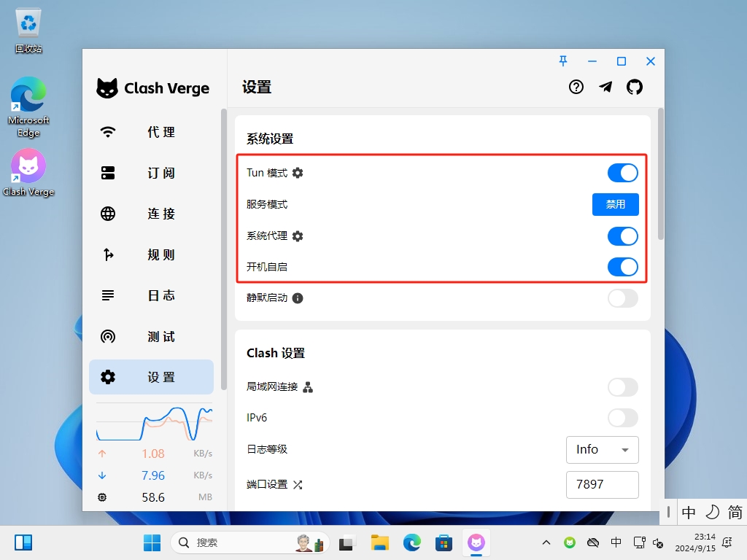Click the help question mark icon
The height and width of the screenshot is (560, 747).
click(x=576, y=87)
